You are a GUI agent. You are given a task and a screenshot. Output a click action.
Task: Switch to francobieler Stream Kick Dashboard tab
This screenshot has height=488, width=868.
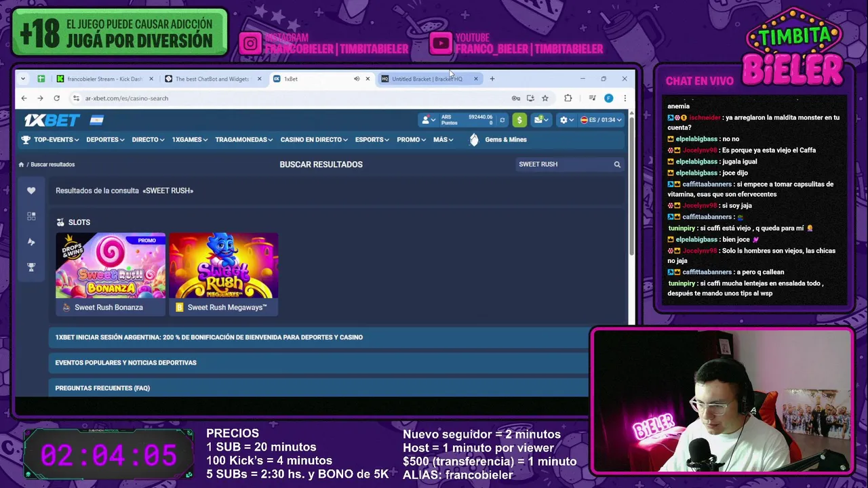point(105,79)
